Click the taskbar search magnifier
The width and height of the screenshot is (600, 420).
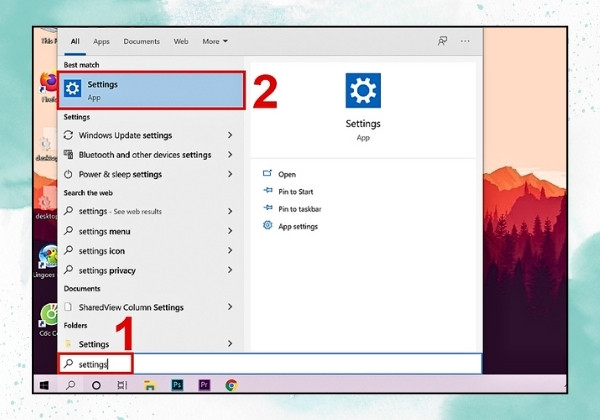pos(70,385)
